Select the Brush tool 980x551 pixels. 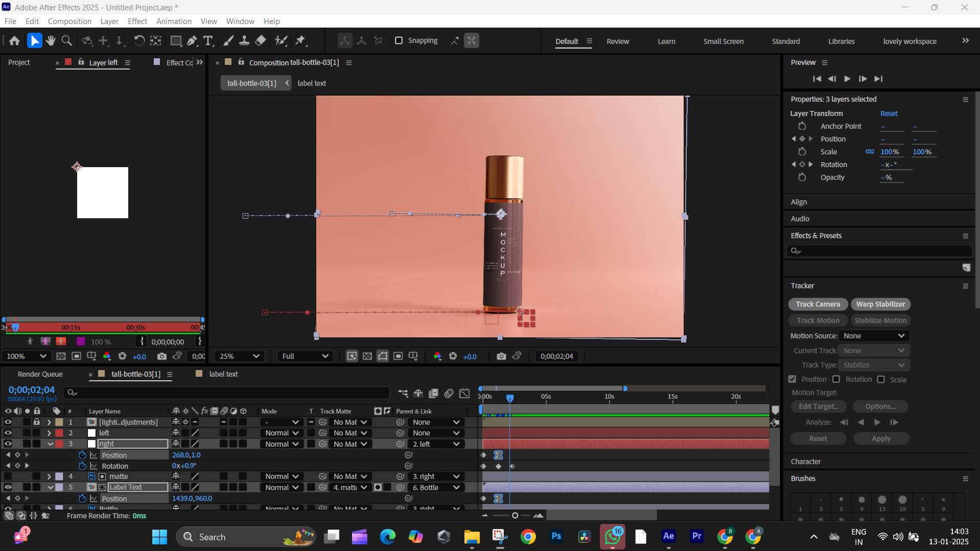point(228,41)
